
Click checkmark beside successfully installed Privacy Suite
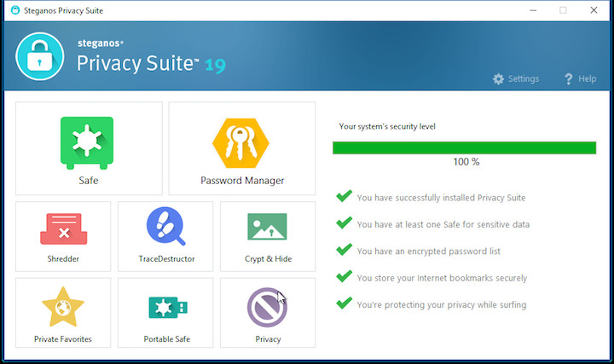click(x=345, y=196)
